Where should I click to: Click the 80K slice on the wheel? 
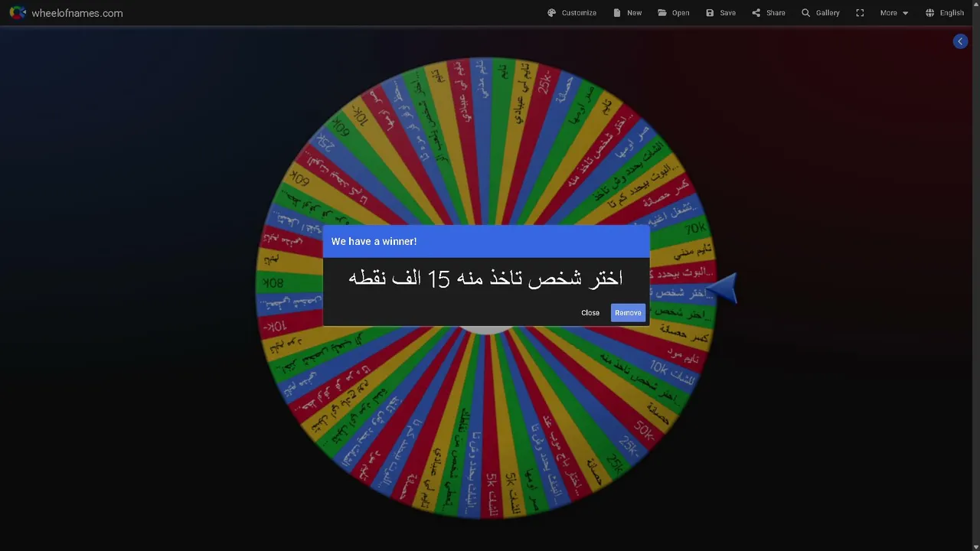273,284
